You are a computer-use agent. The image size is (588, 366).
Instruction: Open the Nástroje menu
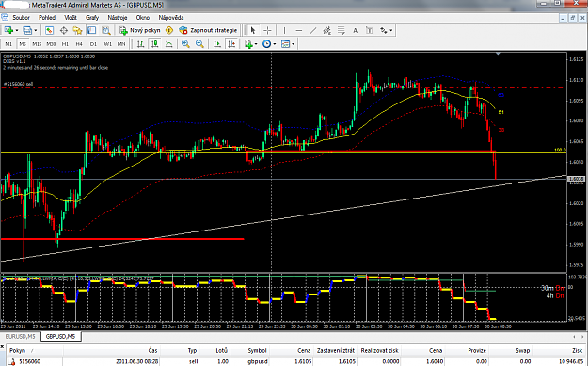tap(118, 18)
